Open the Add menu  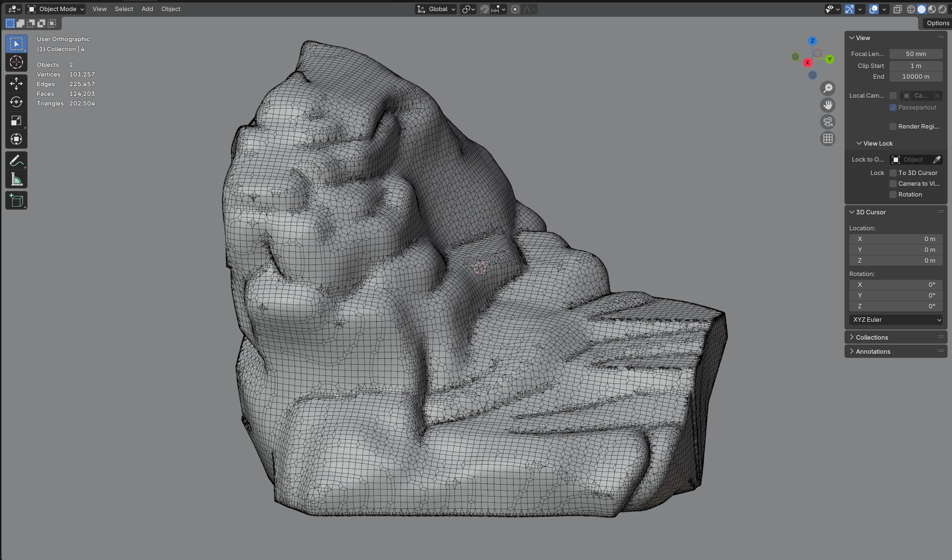[x=147, y=9]
